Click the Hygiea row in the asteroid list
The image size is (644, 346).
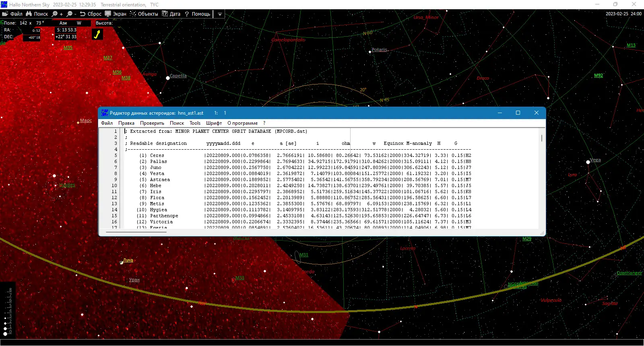298,210
